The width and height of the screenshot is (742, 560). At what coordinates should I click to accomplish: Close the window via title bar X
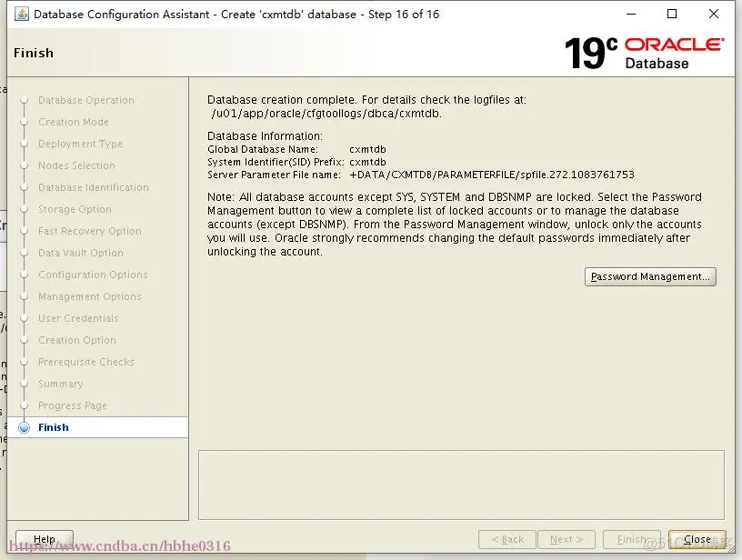714,14
